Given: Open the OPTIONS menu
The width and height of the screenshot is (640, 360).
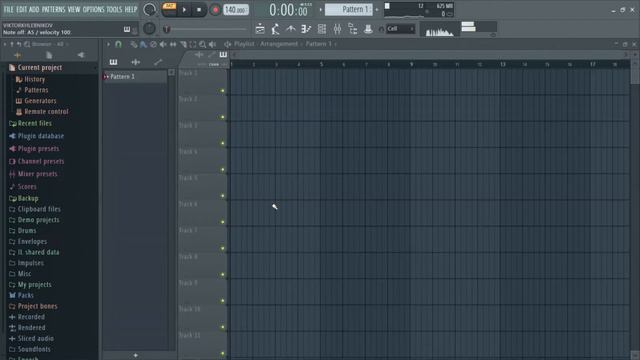Looking at the screenshot, I should pos(93,9).
